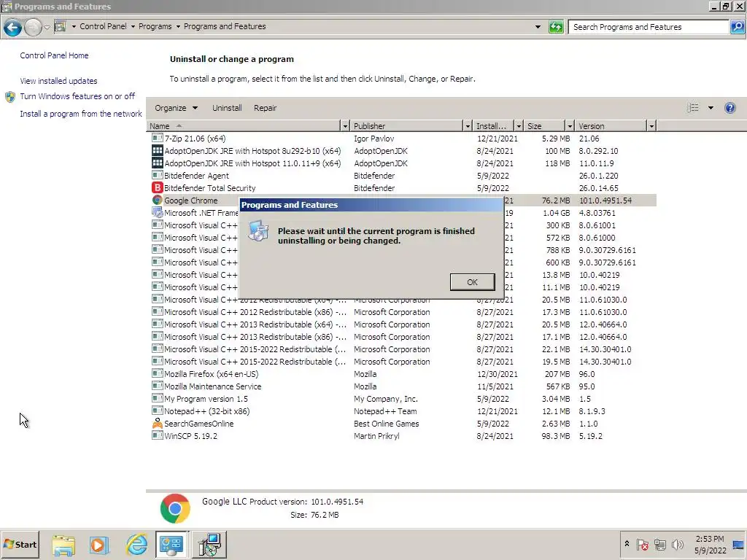This screenshot has width=747, height=560.
Task: Click the Back navigation arrow
Action: coord(13,28)
